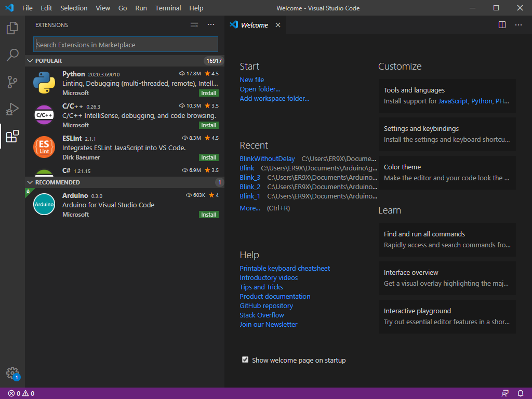
Task: Open recent Blink_3 project
Action: coord(250,178)
